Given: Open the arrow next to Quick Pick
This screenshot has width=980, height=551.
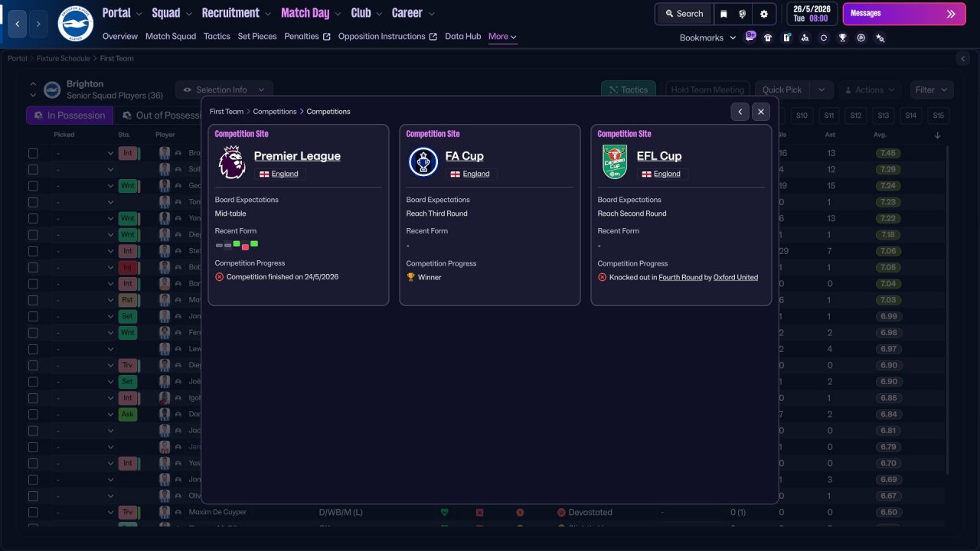Looking at the screenshot, I should (x=822, y=90).
